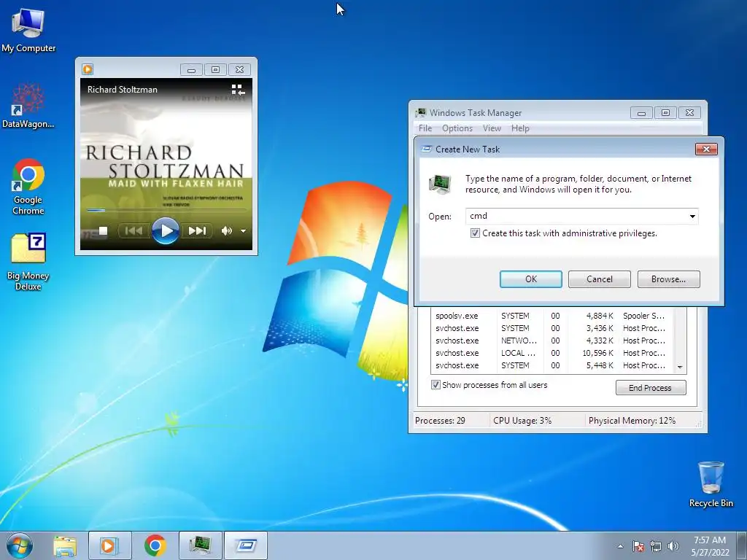Select Windows Media Player taskbar button
This screenshot has width=747, height=560.
click(109, 545)
